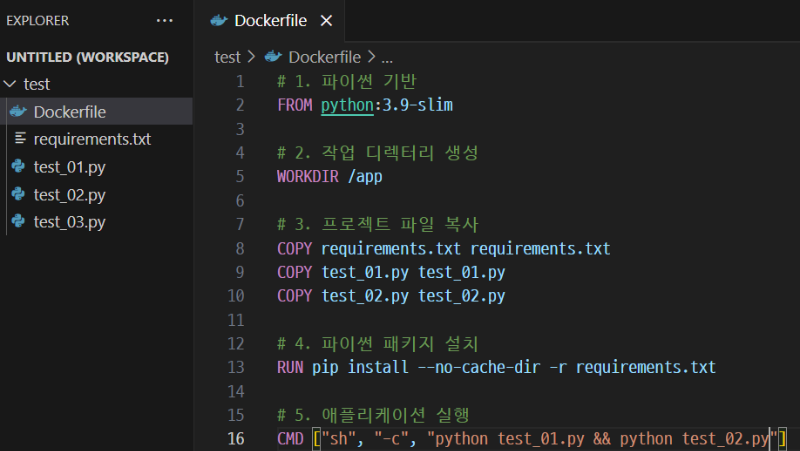
Task: Click the "sh" string on line 16
Action: (338, 439)
